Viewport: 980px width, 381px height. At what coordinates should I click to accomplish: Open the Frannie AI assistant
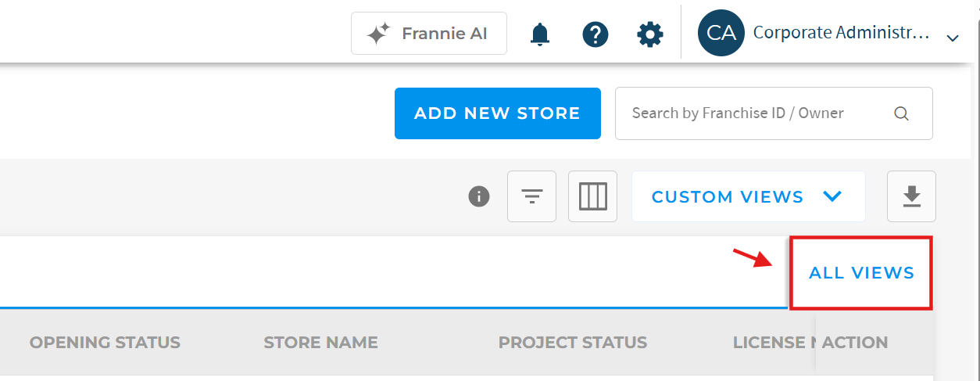tap(428, 34)
